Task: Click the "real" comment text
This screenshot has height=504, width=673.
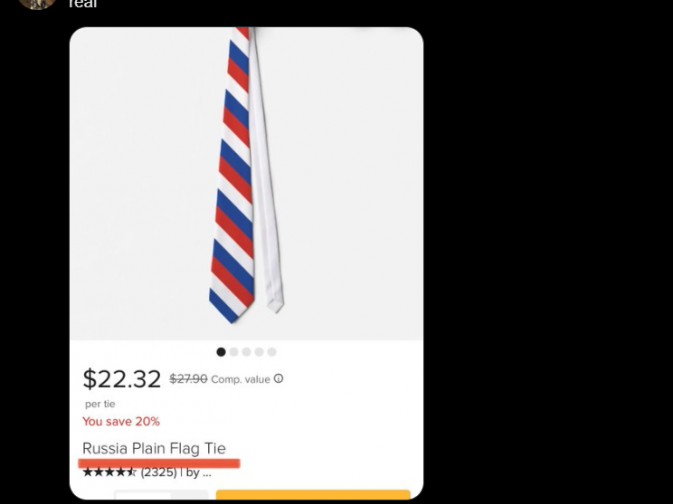Action: point(83,4)
